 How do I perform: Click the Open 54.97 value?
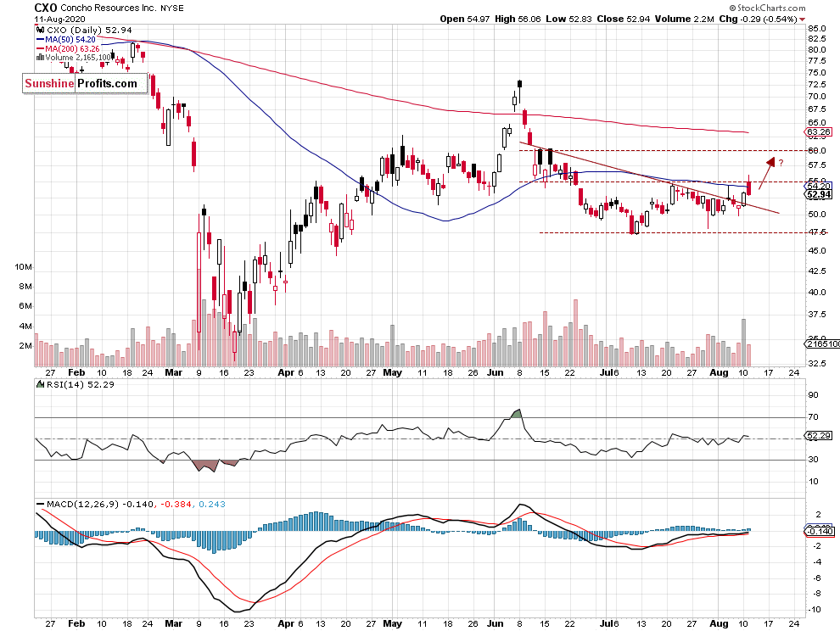(x=465, y=19)
